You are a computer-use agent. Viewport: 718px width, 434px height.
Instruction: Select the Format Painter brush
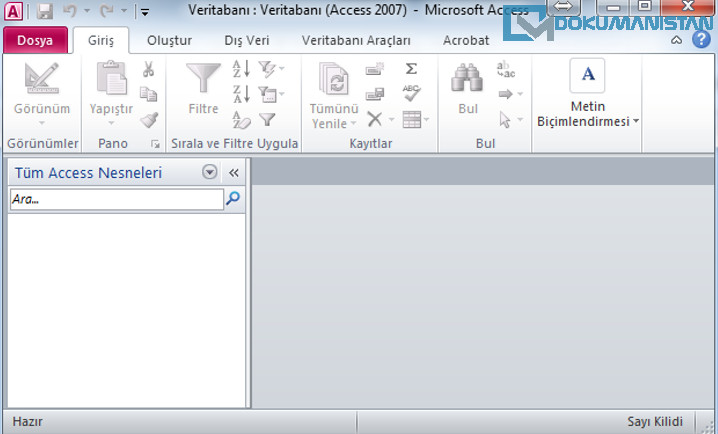[x=149, y=120]
